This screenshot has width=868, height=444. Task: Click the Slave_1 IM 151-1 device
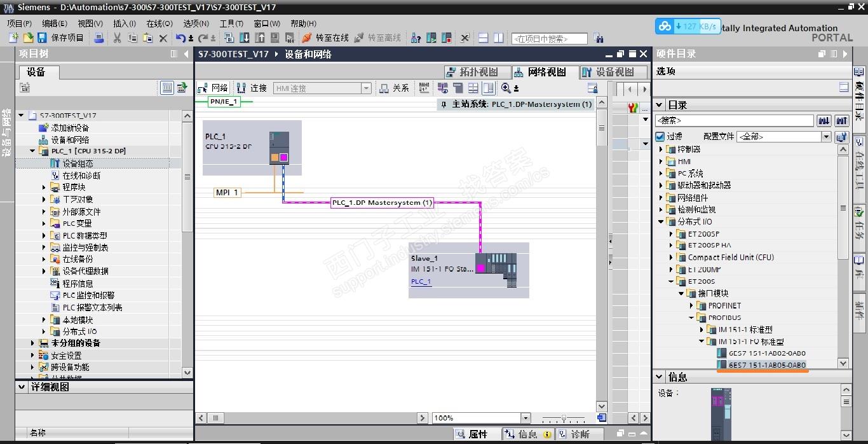(468, 270)
